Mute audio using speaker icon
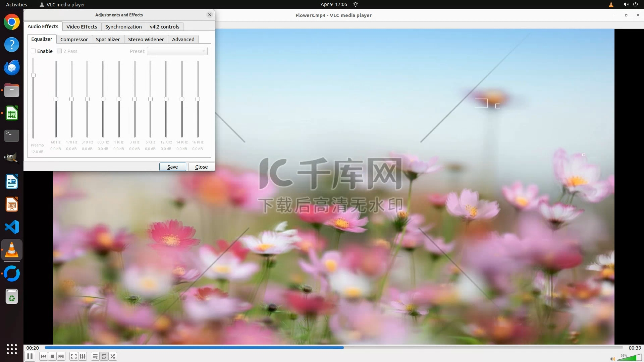Viewport: 644px width, 362px height. pos(612,359)
